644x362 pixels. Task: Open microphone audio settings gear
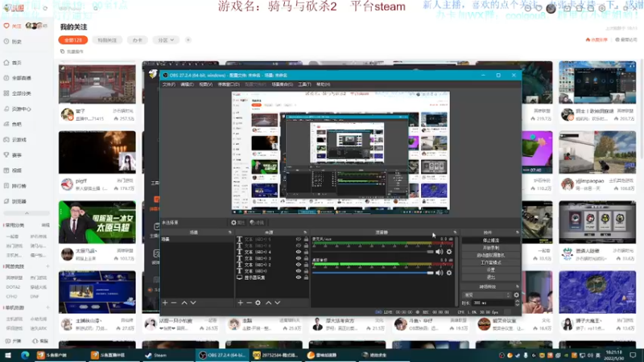449,252
